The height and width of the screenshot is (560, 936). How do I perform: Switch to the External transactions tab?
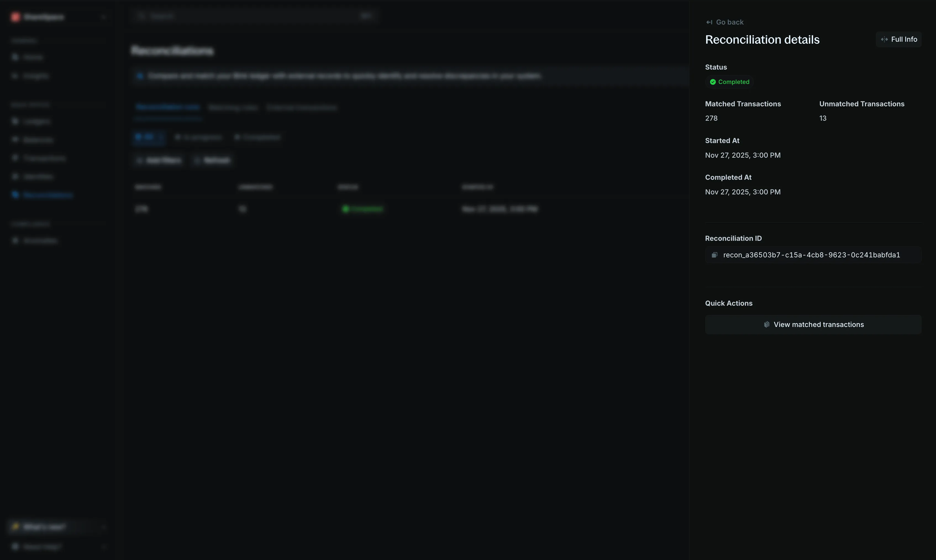click(x=301, y=107)
